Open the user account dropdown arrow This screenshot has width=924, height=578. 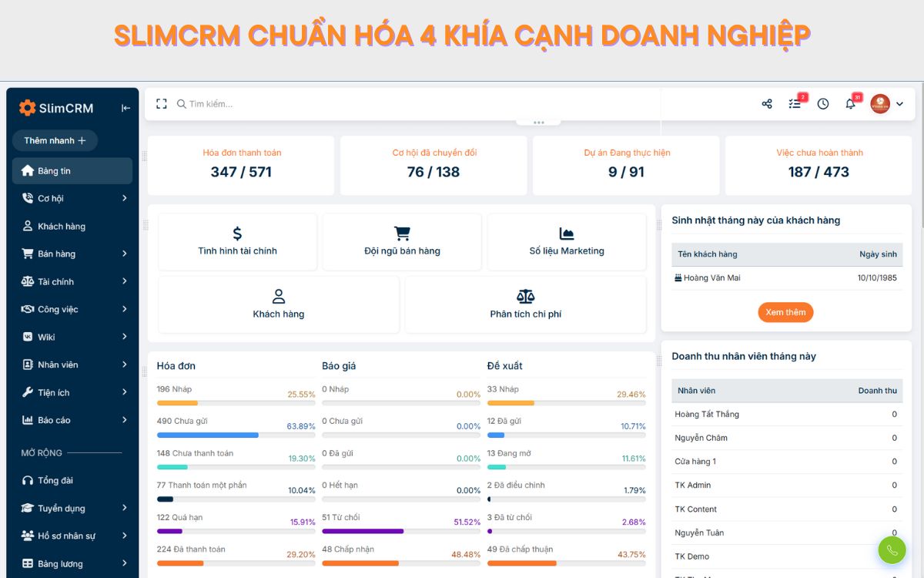click(x=899, y=103)
